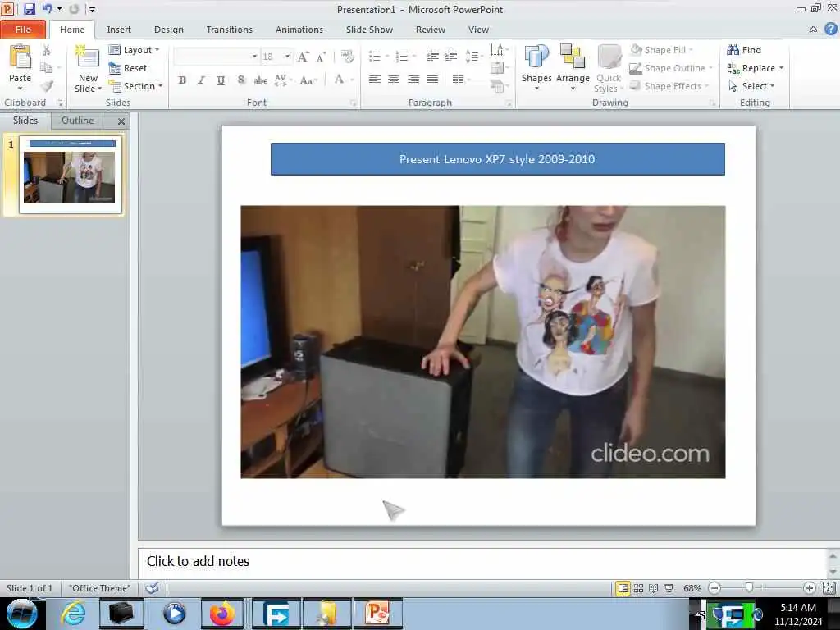The width and height of the screenshot is (840, 630).
Task: Toggle Strikethrough formatting
Action: (x=260, y=80)
